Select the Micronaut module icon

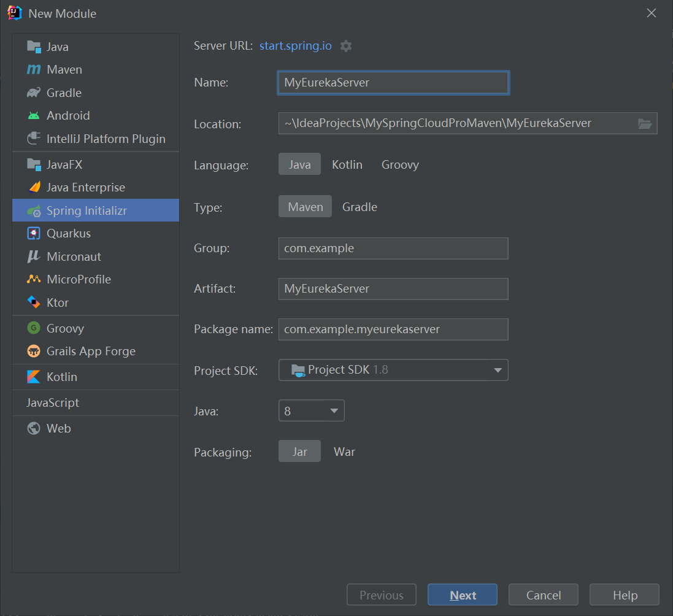[x=34, y=256]
